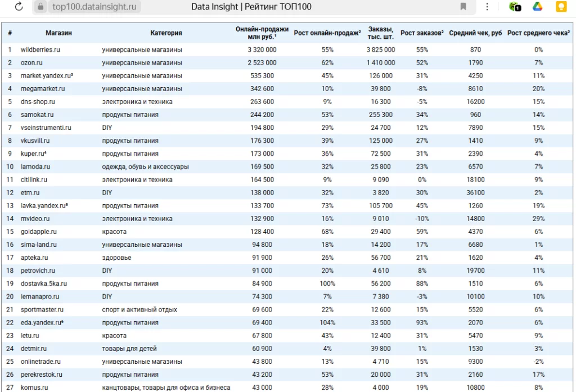Click the market.yandex.ru store name
The image size is (576, 392).
click(47, 76)
